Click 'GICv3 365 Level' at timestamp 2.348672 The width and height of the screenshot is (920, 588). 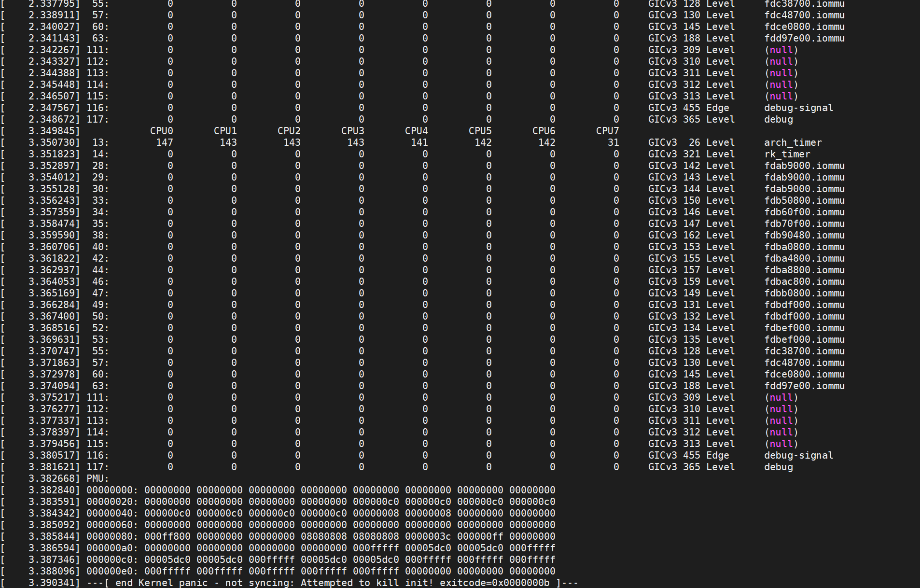(x=691, y=119)
